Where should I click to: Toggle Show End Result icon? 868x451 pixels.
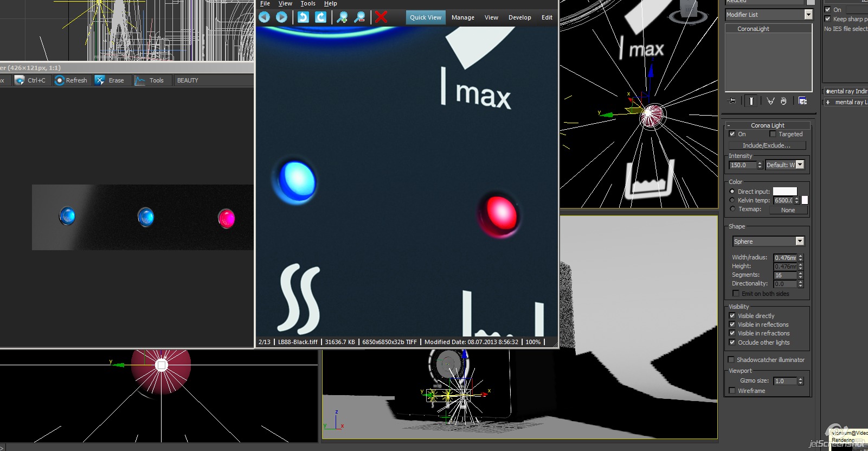751,101
